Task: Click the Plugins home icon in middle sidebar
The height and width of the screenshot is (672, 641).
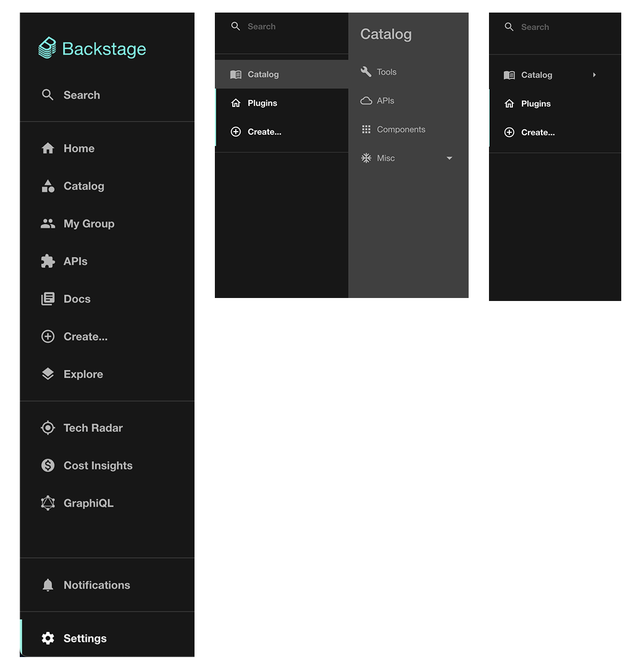Action: click(235, 103)
